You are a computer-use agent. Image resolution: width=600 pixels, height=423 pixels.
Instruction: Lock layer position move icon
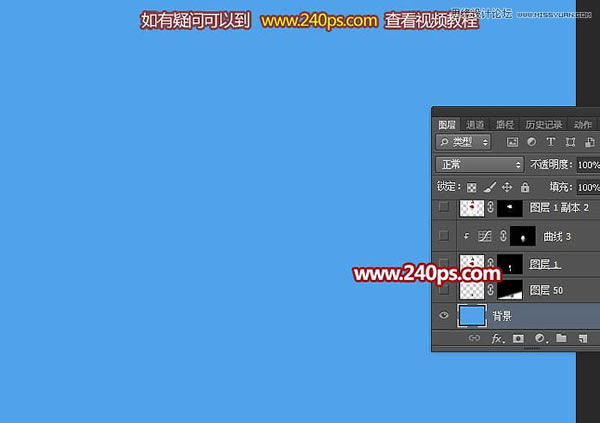[x=507, y=187]
